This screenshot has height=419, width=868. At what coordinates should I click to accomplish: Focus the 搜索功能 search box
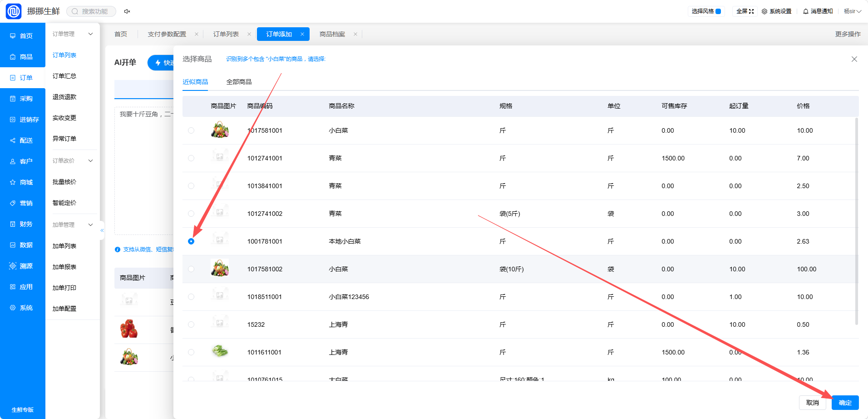91,11
